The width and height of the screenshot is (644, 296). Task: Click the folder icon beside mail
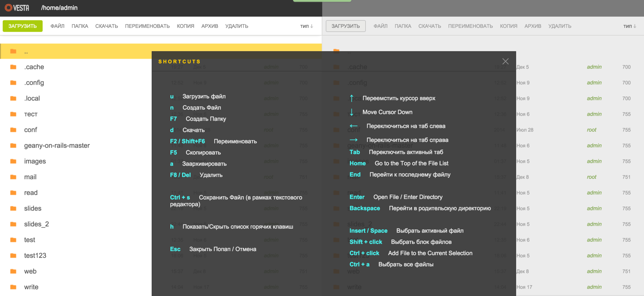13,177
